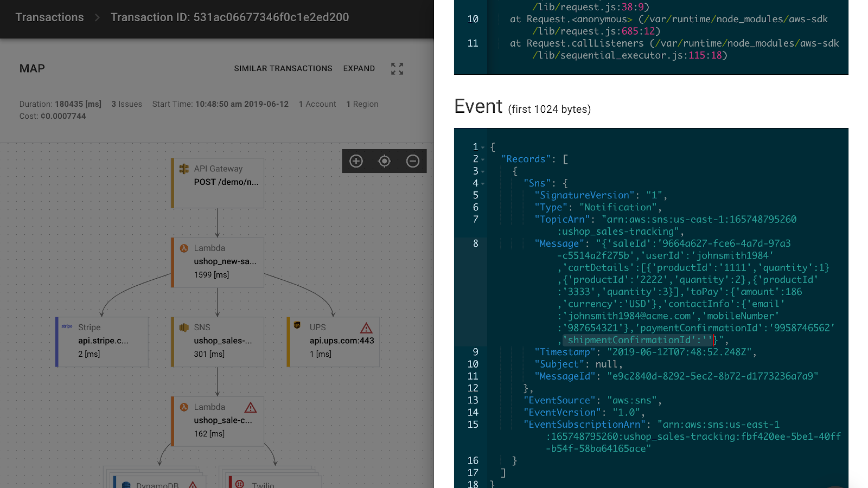Click the Transaction ID breadcrumb text

(x=229, y=17)
